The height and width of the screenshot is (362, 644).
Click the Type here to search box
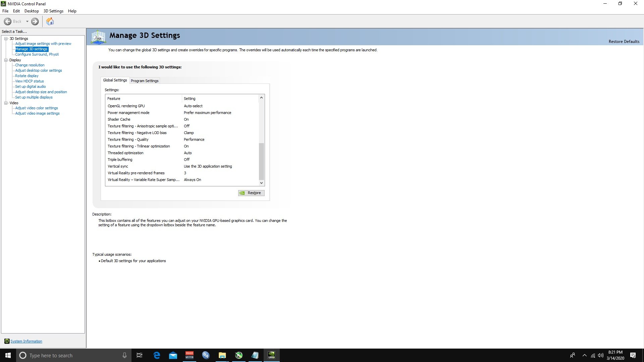[74, 355]
